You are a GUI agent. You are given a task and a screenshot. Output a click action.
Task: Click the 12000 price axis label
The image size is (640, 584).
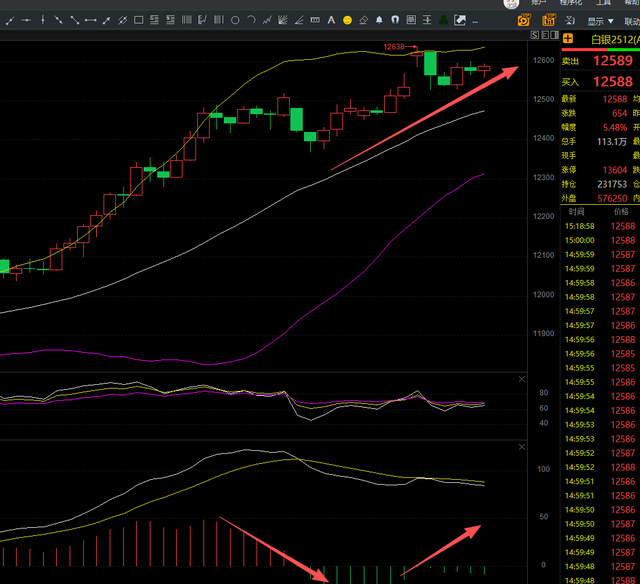543,294
